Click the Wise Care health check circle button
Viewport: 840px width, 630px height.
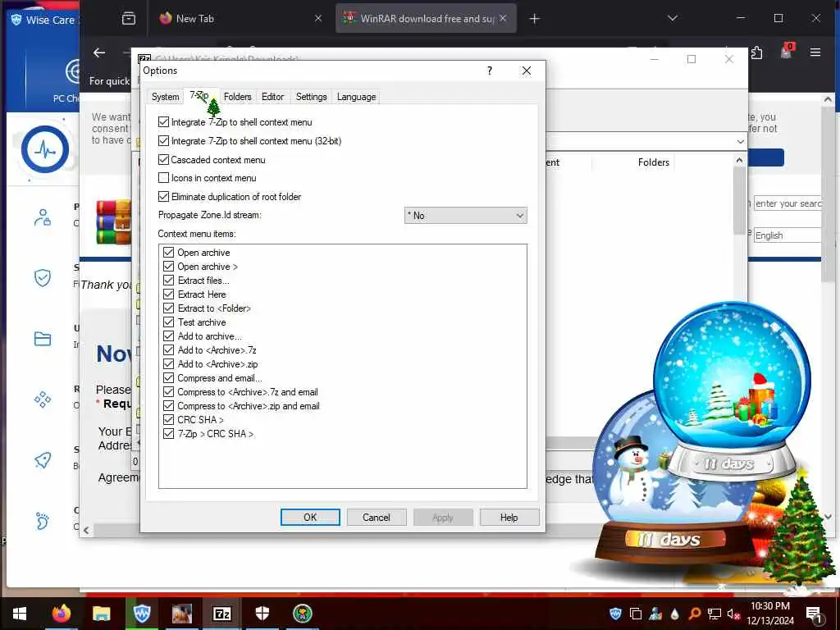pos(45,149)
